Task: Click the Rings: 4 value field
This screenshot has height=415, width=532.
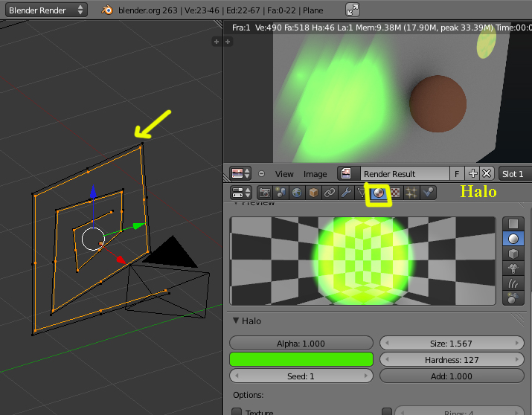Action: [459, 411]
